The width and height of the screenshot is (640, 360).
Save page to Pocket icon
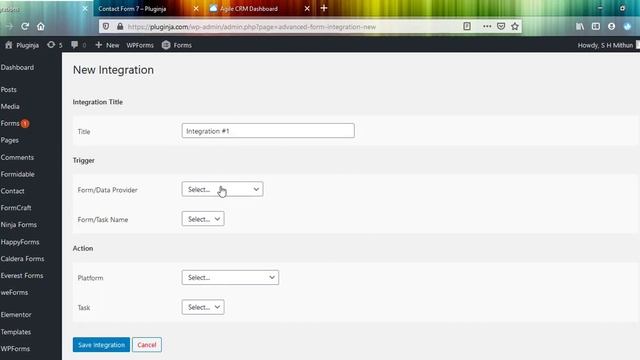(x=501, y=27)
